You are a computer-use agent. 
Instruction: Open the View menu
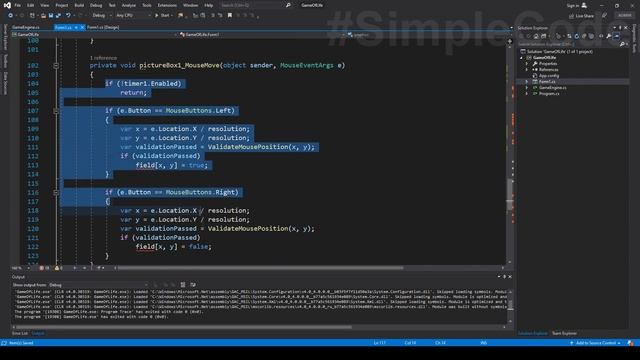click(x=44, y=5)
